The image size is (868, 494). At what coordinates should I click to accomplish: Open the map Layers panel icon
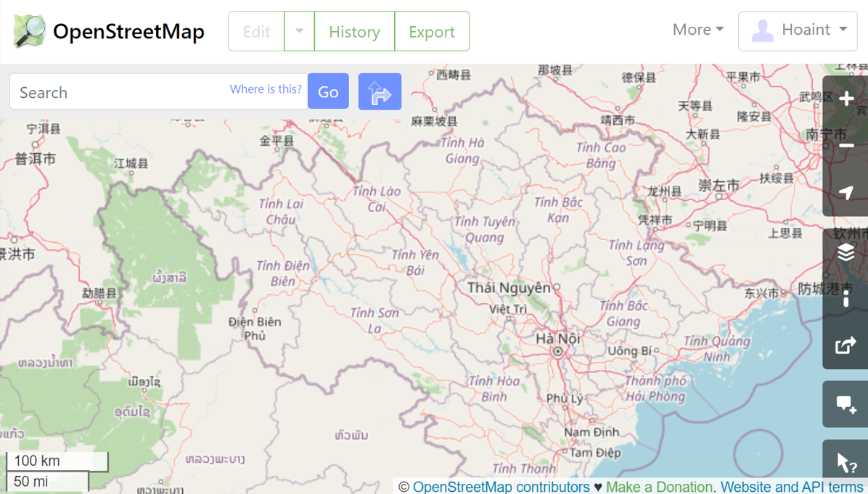[x=846, y=252]
